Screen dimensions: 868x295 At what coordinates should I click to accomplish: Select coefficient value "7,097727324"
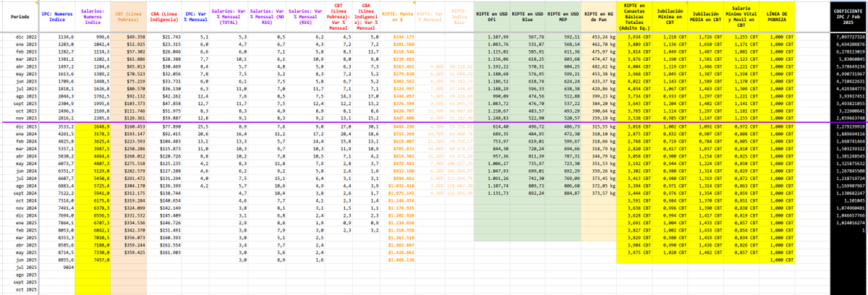tap(849, 37)
